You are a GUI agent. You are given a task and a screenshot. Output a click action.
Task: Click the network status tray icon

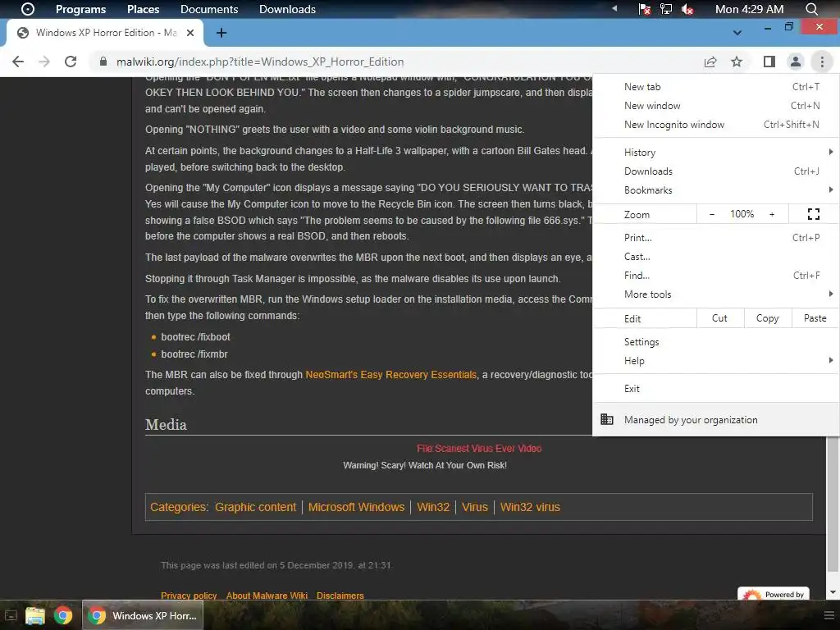tap(665, 9)
